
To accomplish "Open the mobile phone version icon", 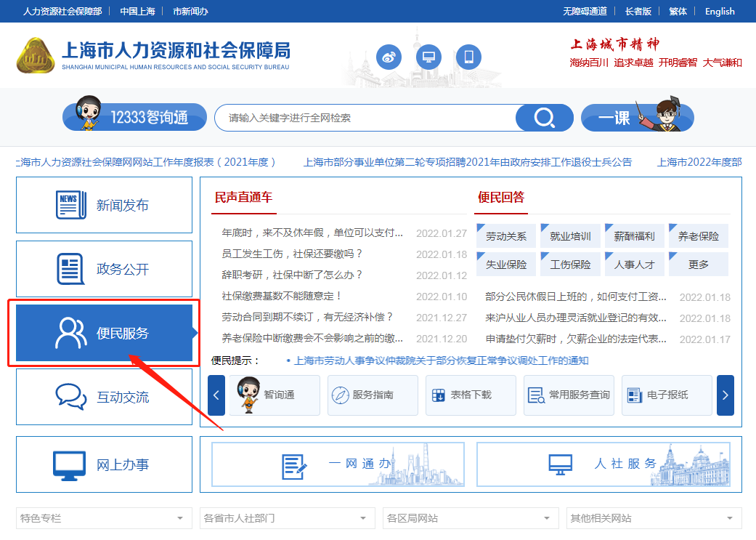I will click(x=468, y=57).
